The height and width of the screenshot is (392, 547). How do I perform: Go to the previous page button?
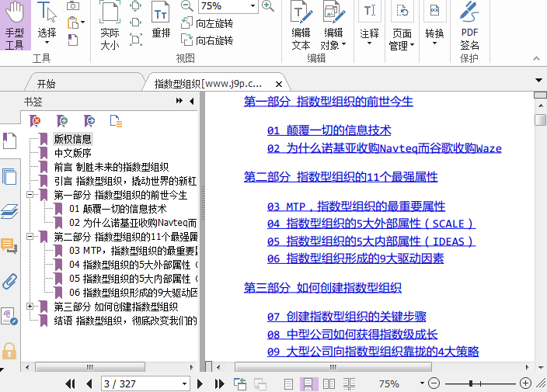pyautogui.click(x=89, y=384)
